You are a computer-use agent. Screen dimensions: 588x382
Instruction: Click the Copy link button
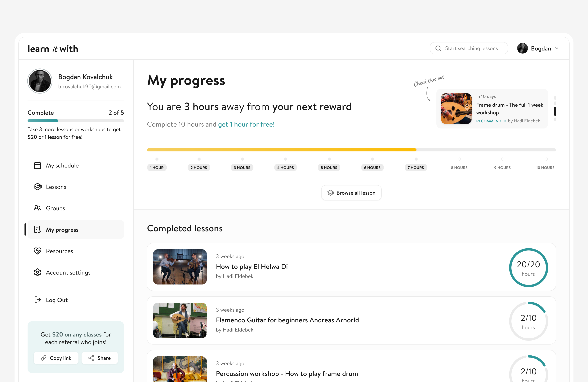coord(56,358)
